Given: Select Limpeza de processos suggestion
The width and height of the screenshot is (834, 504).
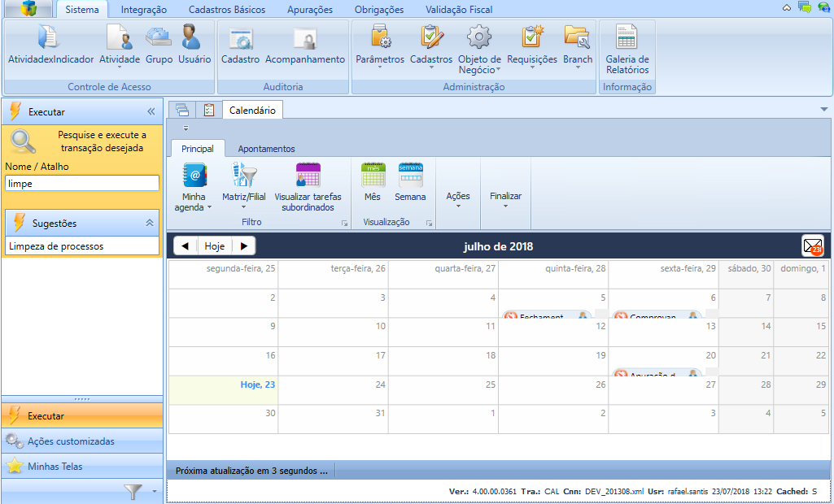Looking at the screenshot, I should [56, 246].
